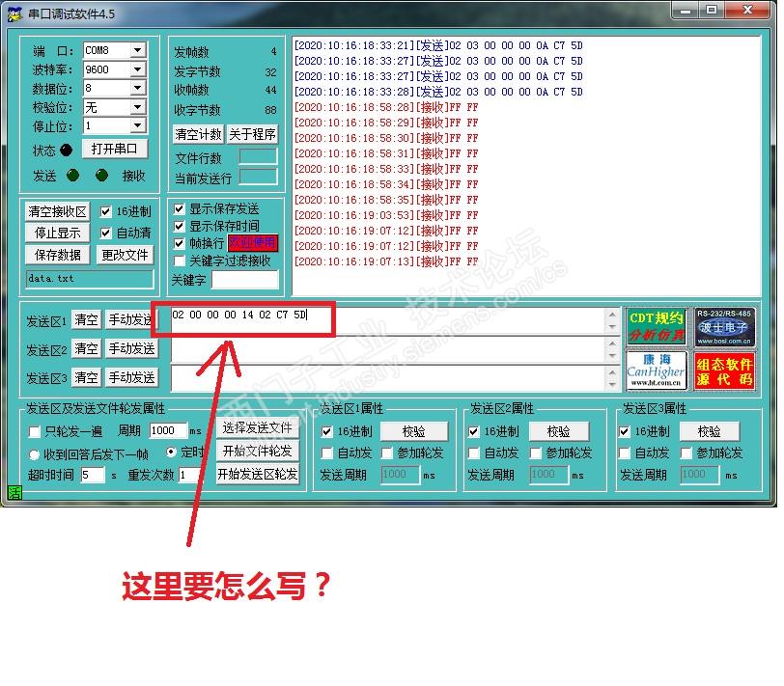Click 发送区1 scrollbar down arrow
Viewport: 784px width, 686px height.
612,327
